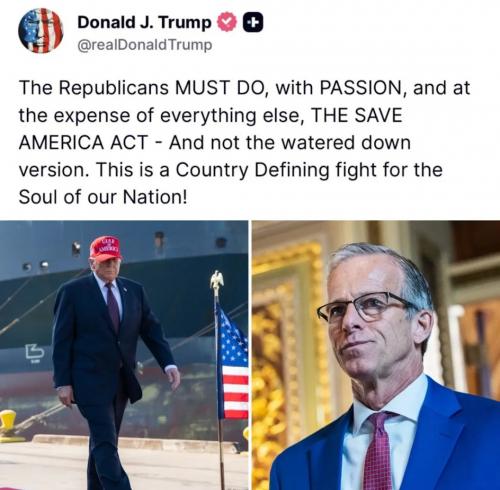500x490 pixels.
Task: Click the word PASSION in the post
Action: coord(363,88)
